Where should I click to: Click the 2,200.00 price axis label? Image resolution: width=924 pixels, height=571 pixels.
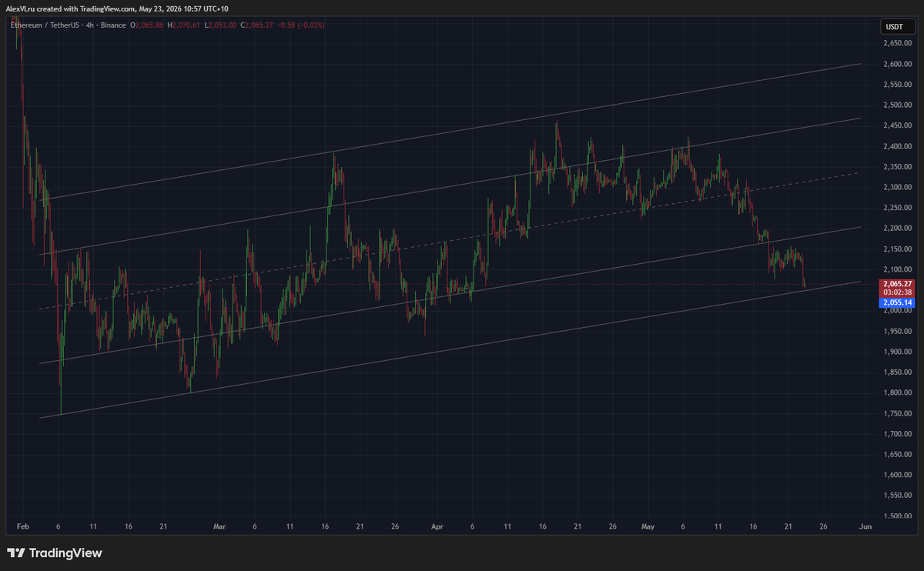coord(897,229)
